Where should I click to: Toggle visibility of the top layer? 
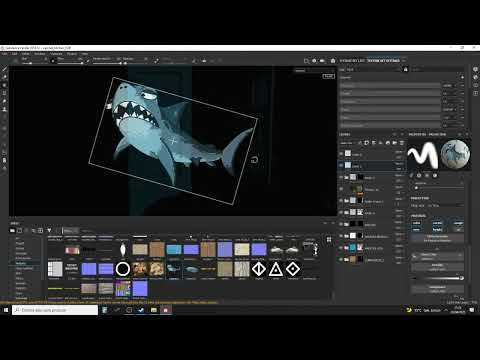(341, 154)
